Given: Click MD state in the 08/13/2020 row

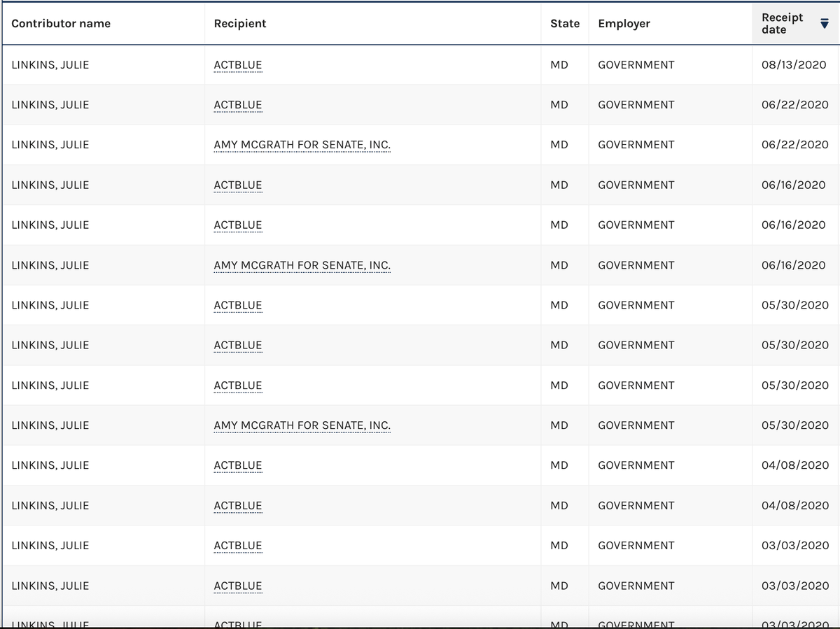Looking at the screenshot, I should click(x=559, y=65).
